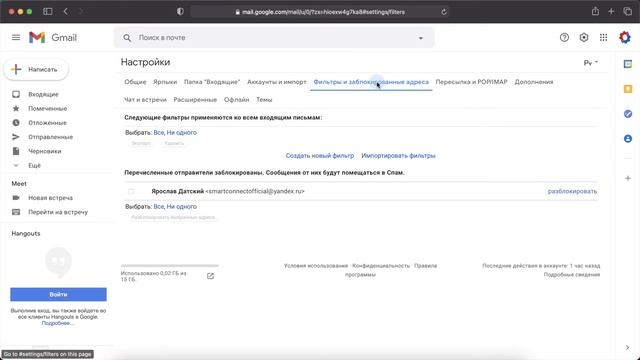Switch to the Дополнения tab
Image resolution: width=640 pixels, height=360 pixels.
pos(533,82)
